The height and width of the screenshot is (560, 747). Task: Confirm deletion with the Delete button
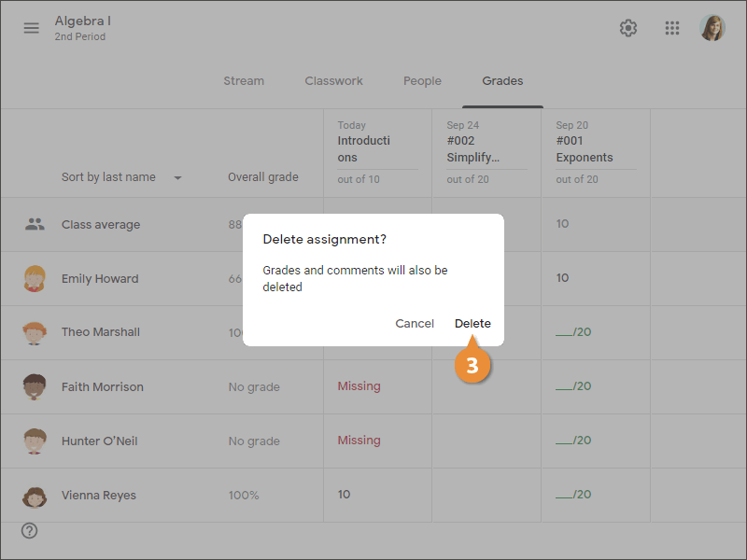coord(472,323)
